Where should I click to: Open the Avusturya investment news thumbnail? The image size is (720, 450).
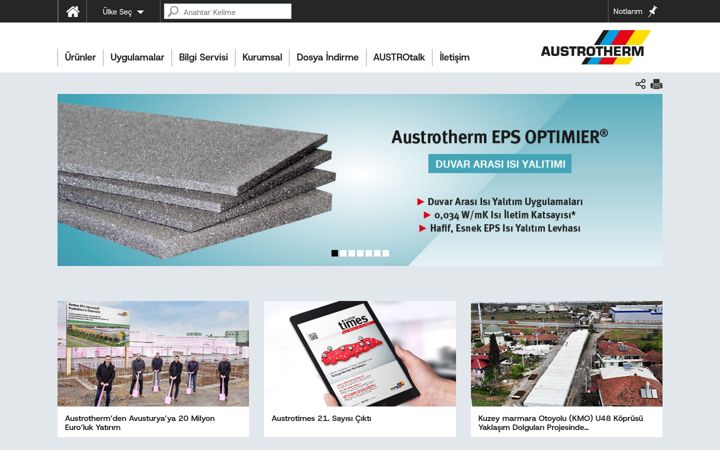[x=153, y=354]
